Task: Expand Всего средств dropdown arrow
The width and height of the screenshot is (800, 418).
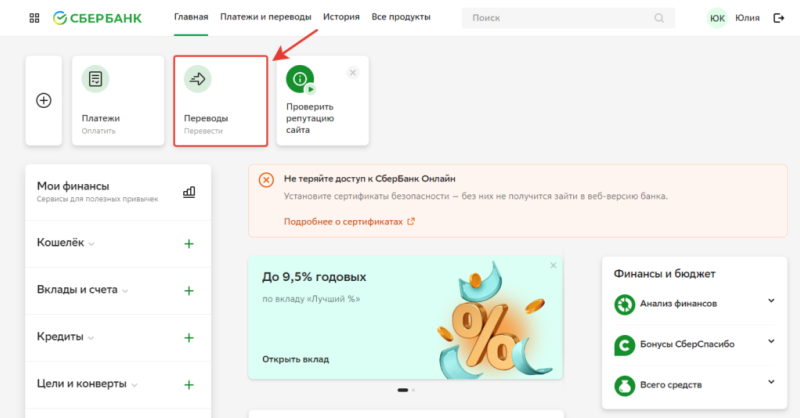Action: coord(771,382)
